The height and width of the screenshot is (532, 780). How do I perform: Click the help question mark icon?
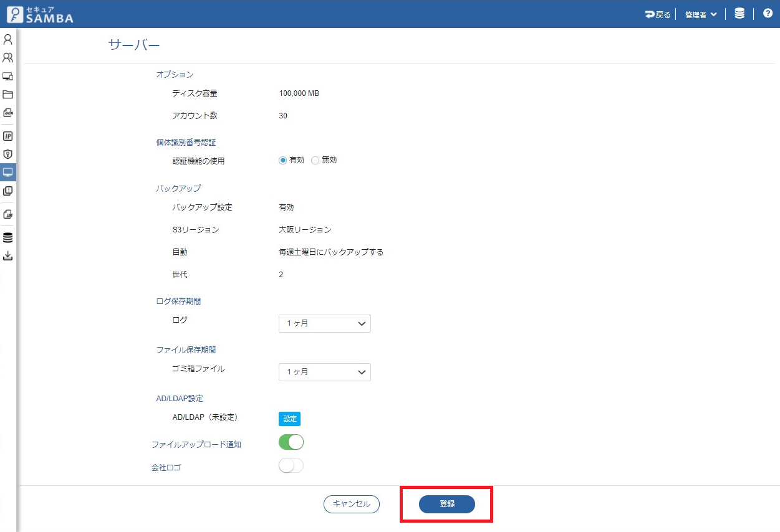768,14
